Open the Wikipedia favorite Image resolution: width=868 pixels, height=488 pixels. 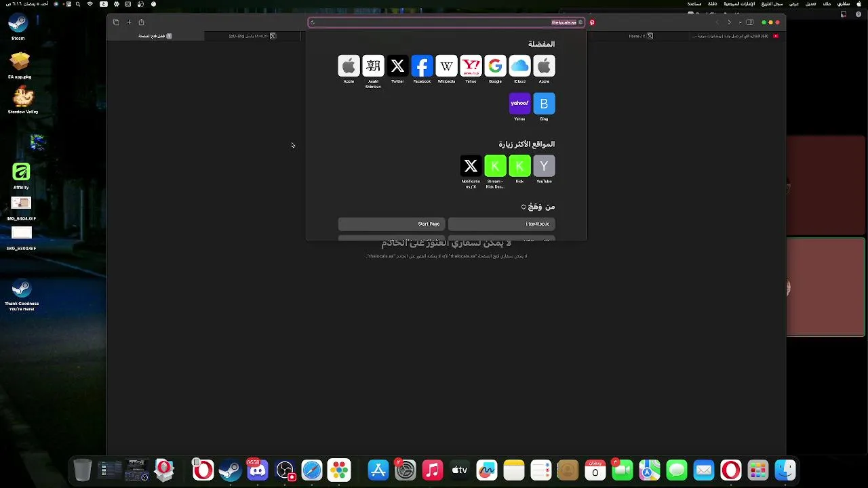tap(446, 66)
